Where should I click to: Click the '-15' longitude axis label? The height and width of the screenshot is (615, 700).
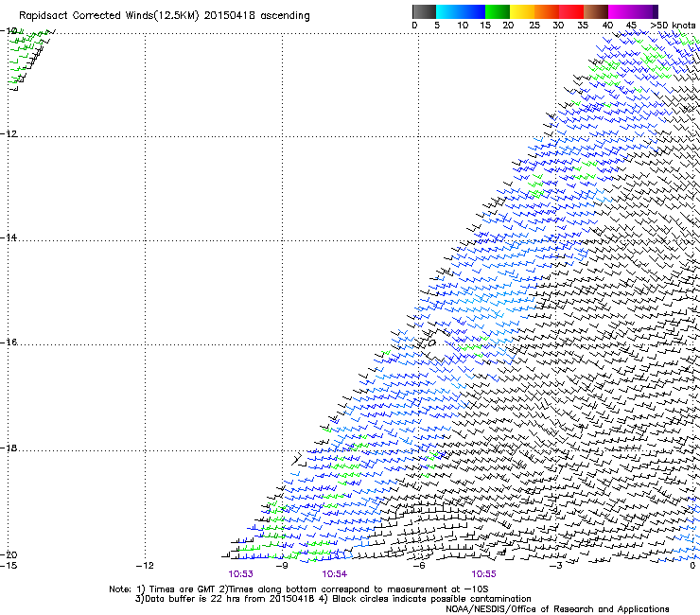[9, 566]
